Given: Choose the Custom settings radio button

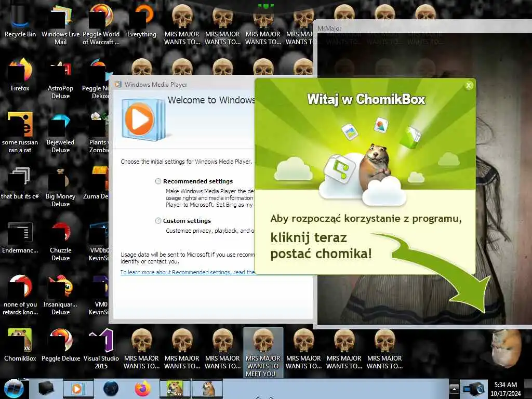Looking at the screenshot, I should 158,221.
